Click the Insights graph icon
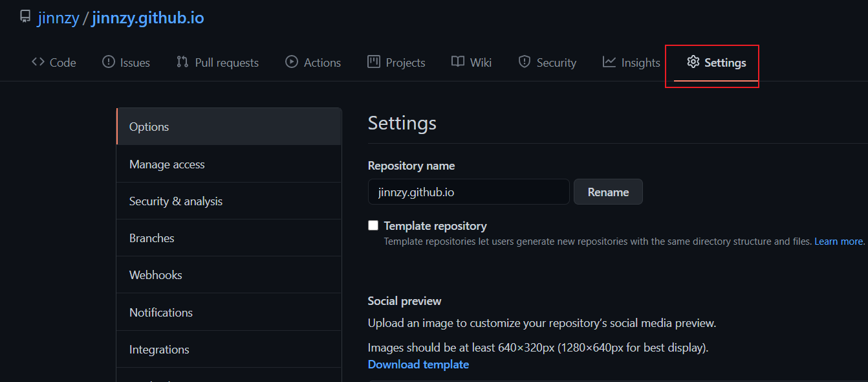Viewport: 868px width, 382px height. click(x=609, y=62)
